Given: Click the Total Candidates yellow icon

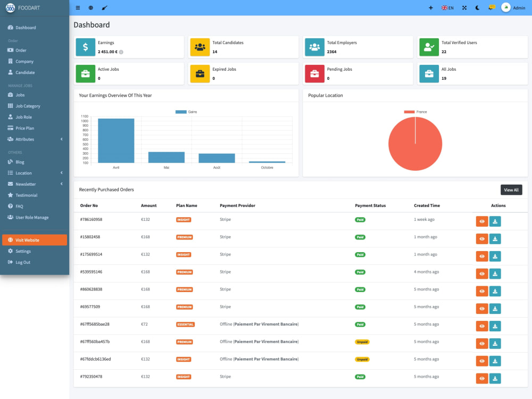Looking at the screenshot, I should 200,47.
